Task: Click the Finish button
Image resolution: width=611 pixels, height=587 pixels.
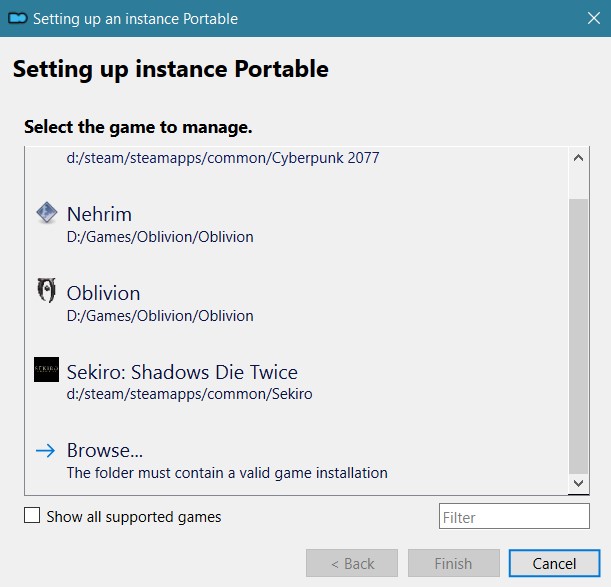Action: tap(453, 563)
